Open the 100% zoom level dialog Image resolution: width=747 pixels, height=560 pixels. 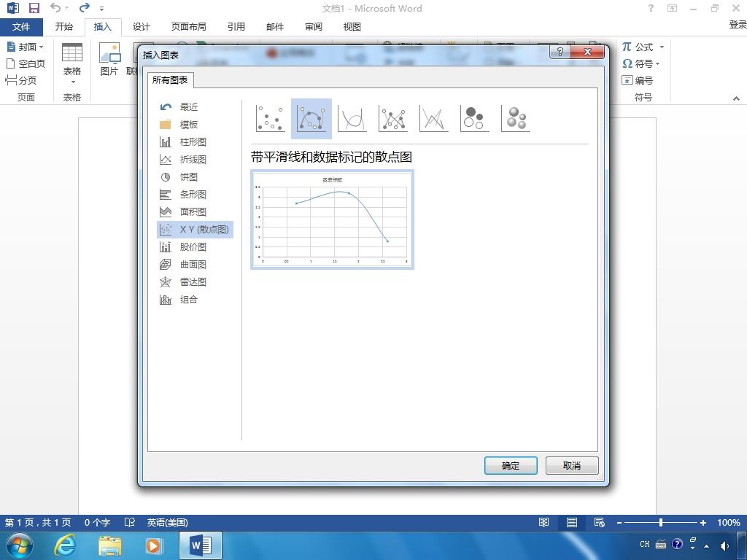pos(729,522)
